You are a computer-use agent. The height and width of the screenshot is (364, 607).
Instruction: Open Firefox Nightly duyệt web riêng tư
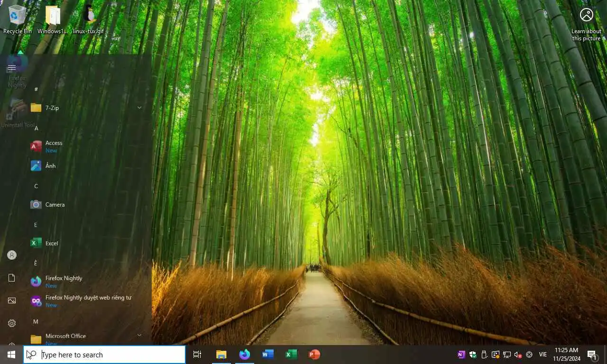(85, 301)
